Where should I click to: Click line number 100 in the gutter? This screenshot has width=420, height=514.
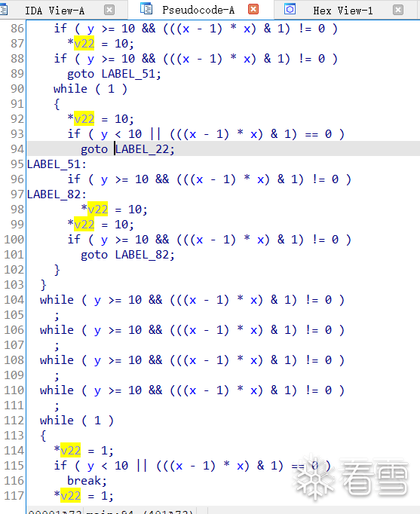pyautogui.click(x=14, y=240)
